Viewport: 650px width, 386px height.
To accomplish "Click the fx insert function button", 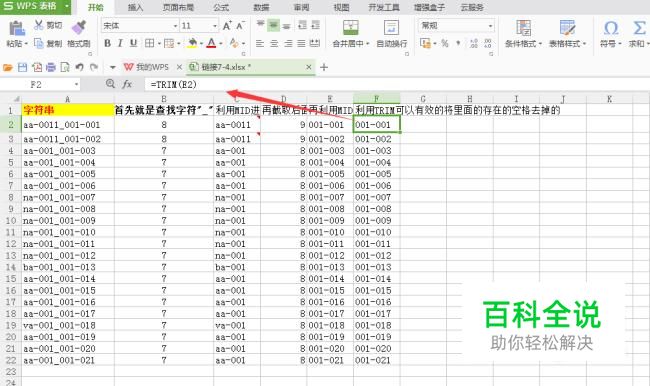I will (127, 84).
